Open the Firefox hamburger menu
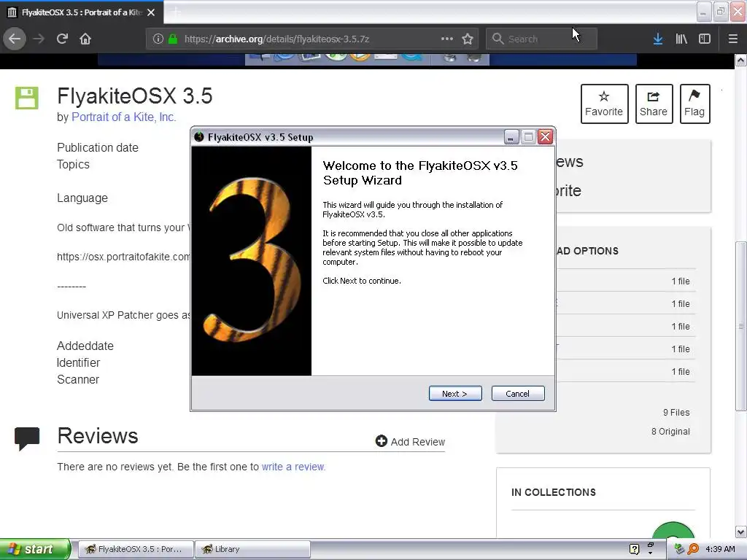 [733, 39]
